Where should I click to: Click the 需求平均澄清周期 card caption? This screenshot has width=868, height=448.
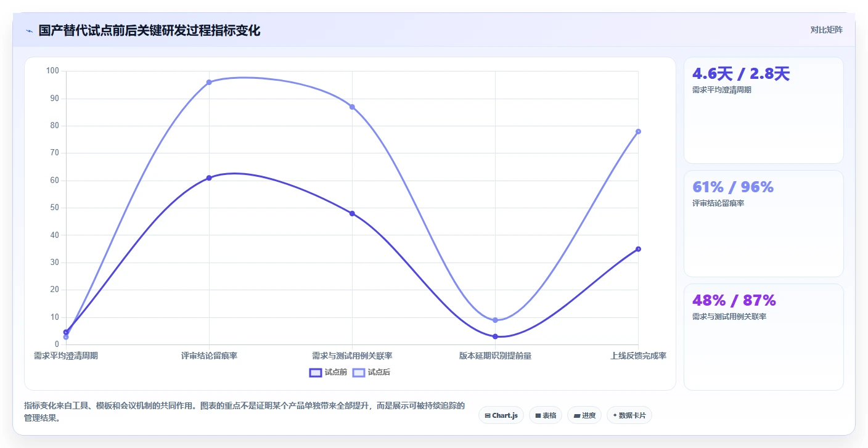pos(722,89)
